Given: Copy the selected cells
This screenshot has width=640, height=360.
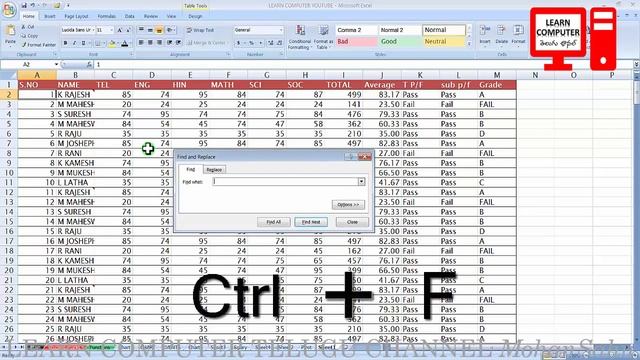Looking at the screenshot, I should tap(29, 36).
